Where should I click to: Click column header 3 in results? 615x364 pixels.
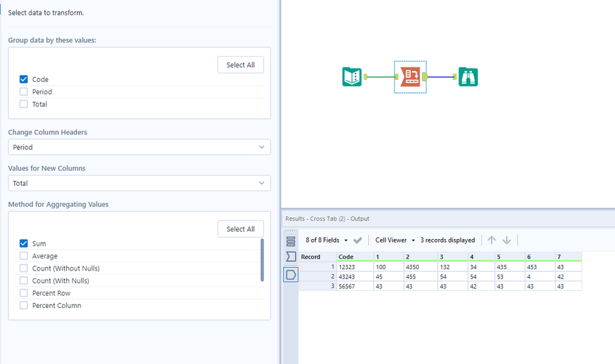[x=453, y=257]
